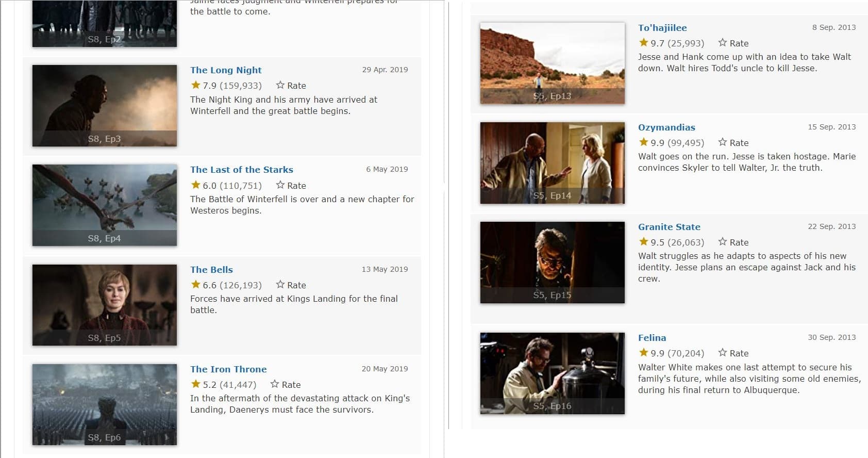
Task: Click the Felina plot summary text
Action: pos(749,379)
